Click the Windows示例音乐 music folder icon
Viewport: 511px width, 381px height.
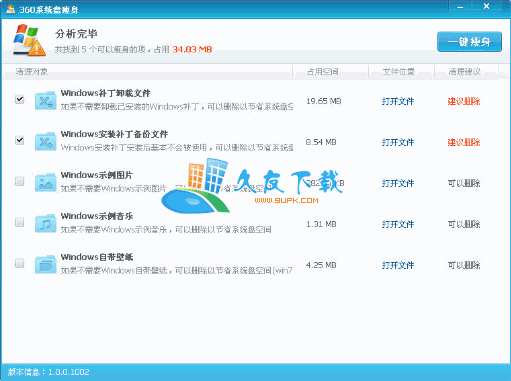click(45, 223)
